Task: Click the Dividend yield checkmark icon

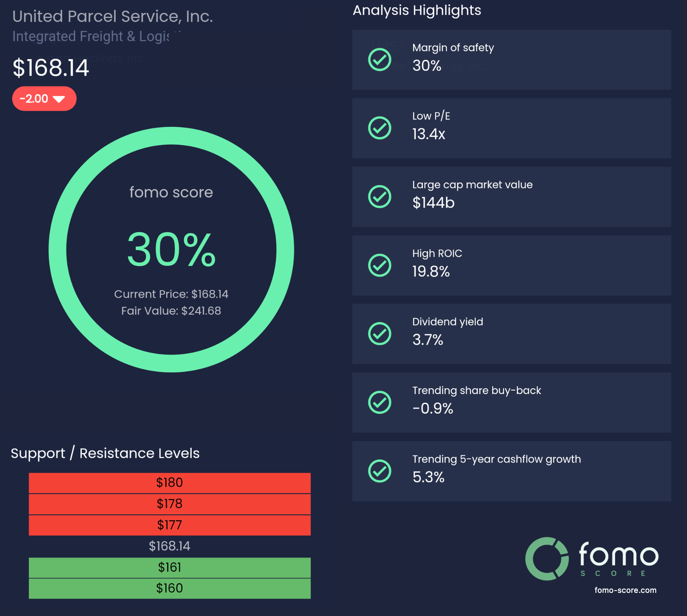Action: click(379, 334)
